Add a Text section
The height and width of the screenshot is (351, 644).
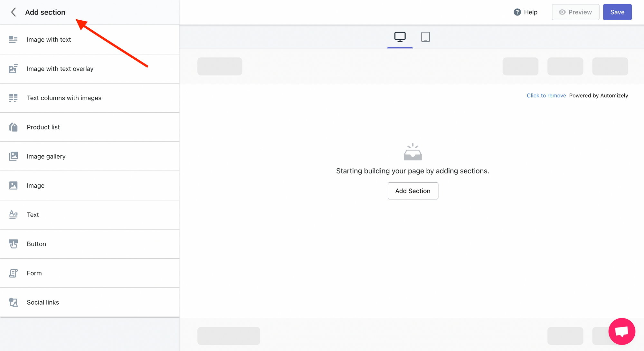click(x=33, y=215)
